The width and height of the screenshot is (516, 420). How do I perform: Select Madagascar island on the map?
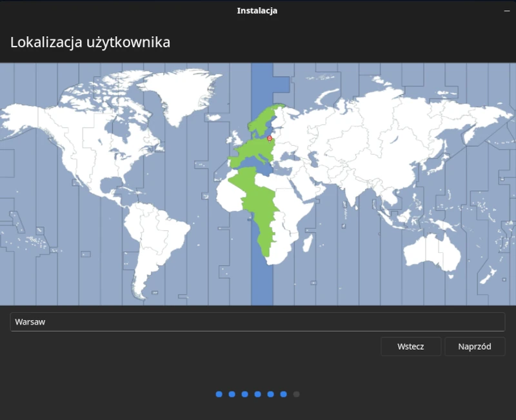(x=308, y=243)
